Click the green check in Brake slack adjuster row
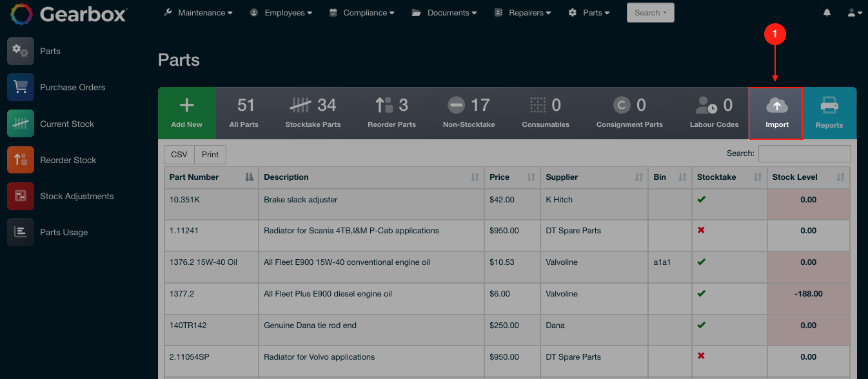 (701, 199)
